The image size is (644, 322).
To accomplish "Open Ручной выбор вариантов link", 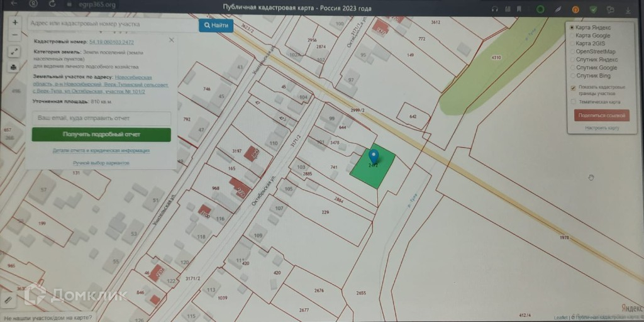I will [101, 163].
